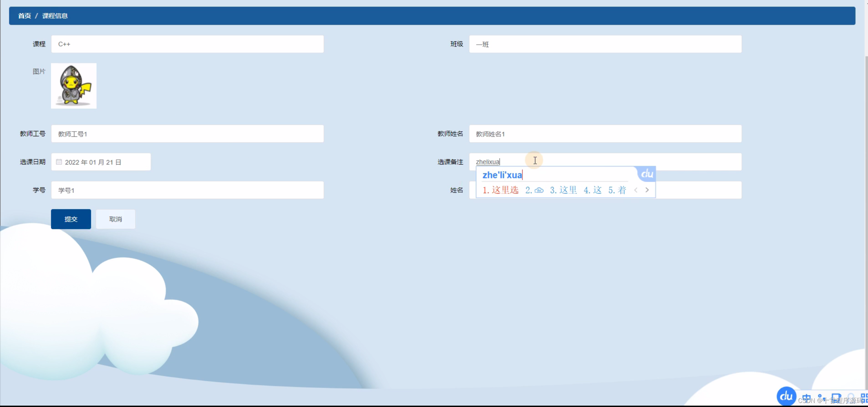Click the calendar icon in 选课日期 field
868x407 pixels.
59,162
